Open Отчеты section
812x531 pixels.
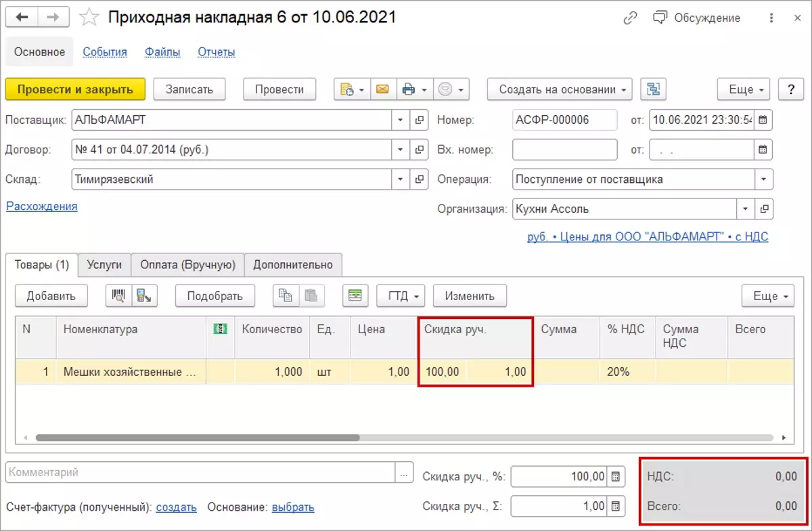click(217, 52)
